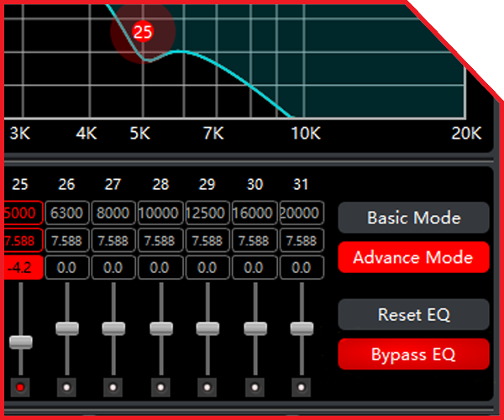The height and width of the screenshot is (420, 504).
Task: Select band 27 radio dot
Action: click(113, 387)
